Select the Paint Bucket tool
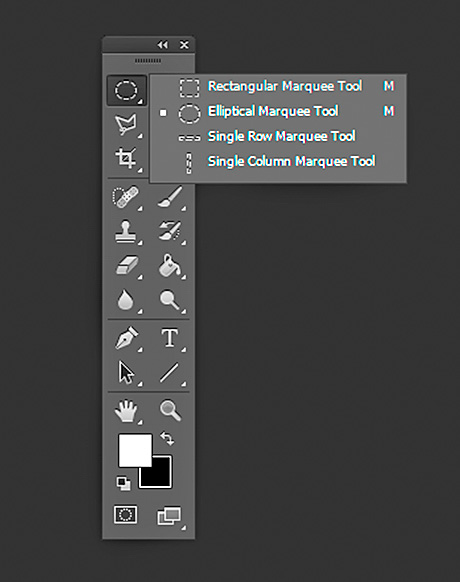 (x=170, y=266)
